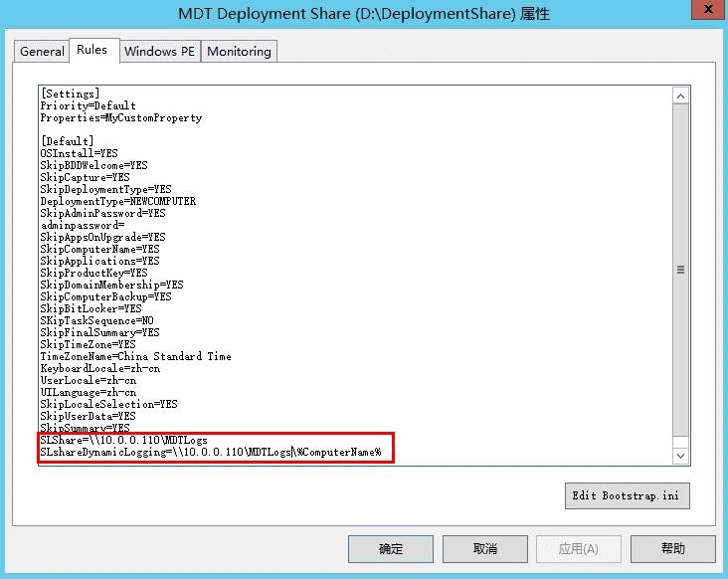Click the Properties=MyCustomProperty line
Image resolution: width=728 pixels, height=579 pixels.
point(121,117)
